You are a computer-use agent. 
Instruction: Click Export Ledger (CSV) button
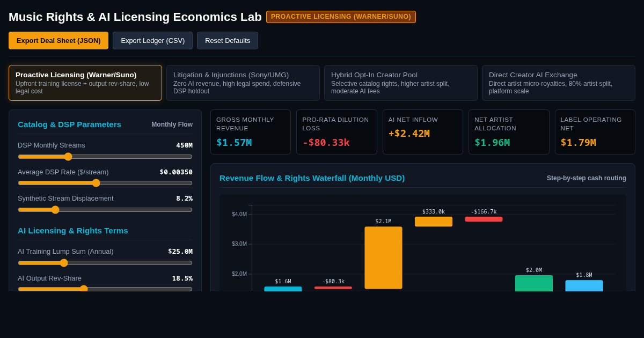(x=152, y=40)
